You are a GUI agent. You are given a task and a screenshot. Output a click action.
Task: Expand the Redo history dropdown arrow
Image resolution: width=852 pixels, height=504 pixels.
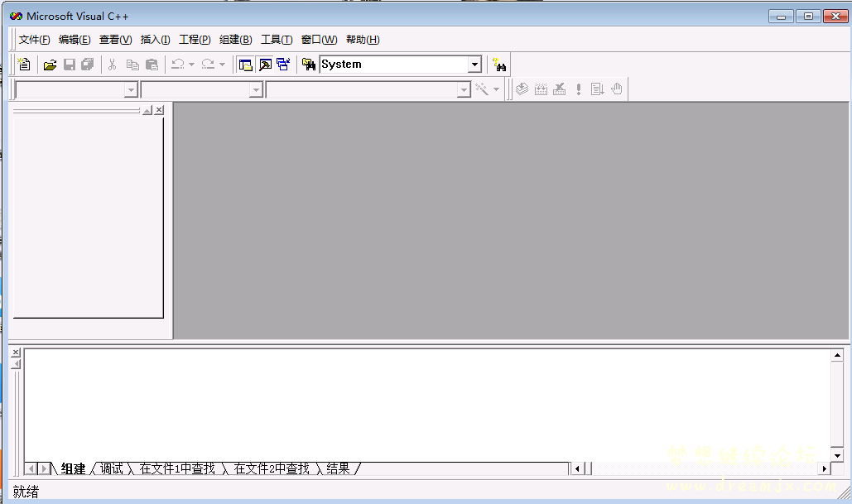tap(222, 65)
